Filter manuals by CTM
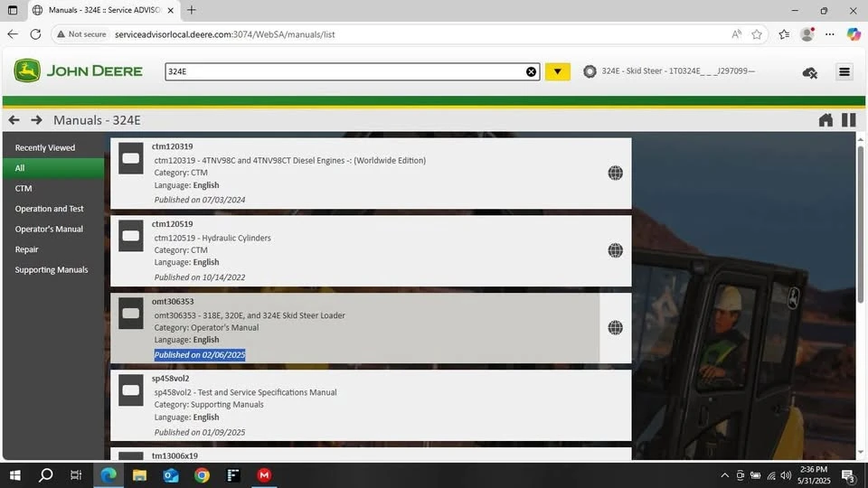 pyautogui.click(x=24, y=189)
